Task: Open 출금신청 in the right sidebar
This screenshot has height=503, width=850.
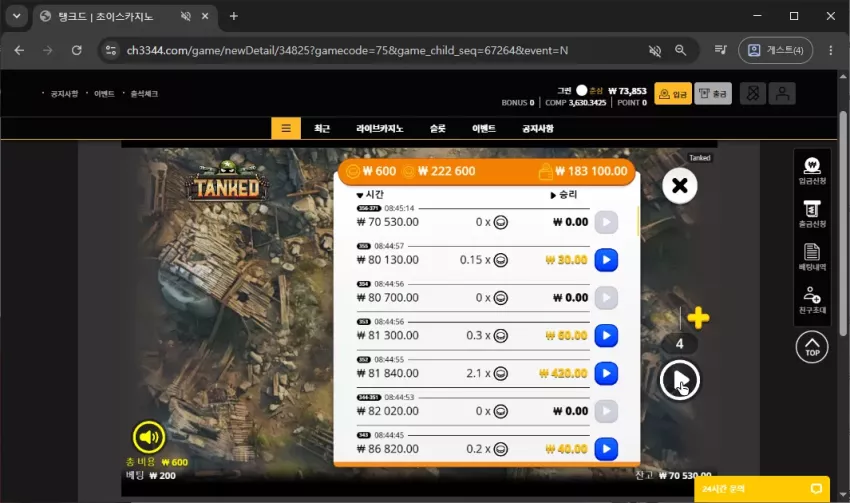Action: 812,214
